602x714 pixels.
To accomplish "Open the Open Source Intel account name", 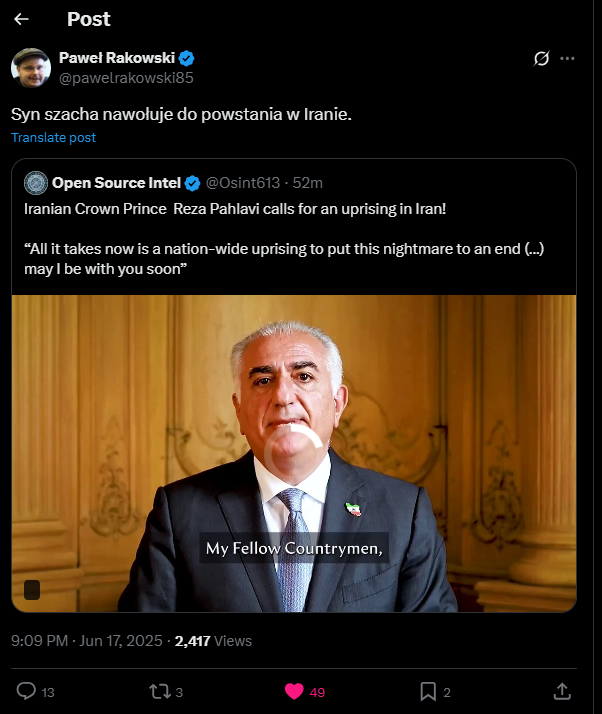I will coord(116,182).
